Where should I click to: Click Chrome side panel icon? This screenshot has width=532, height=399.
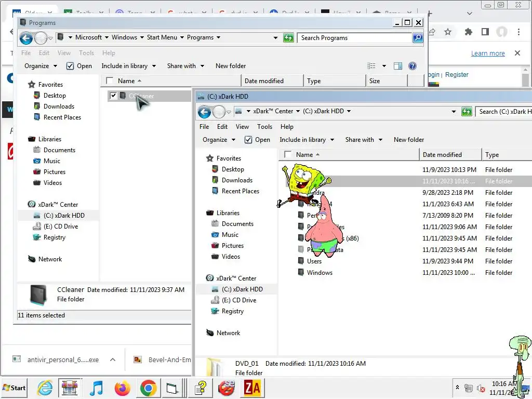(x=485, y=32)
